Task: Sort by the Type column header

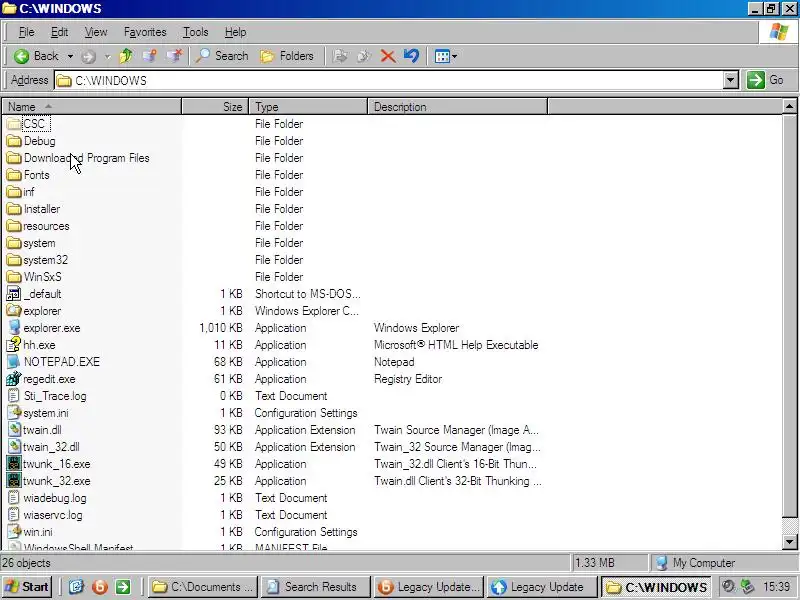Action: pos(308,107)
